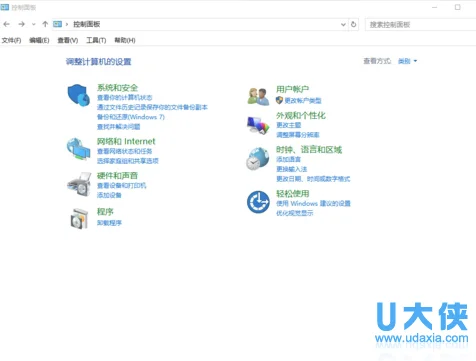Click 更改日期、时间或数字格式 link

click(313, 179)
